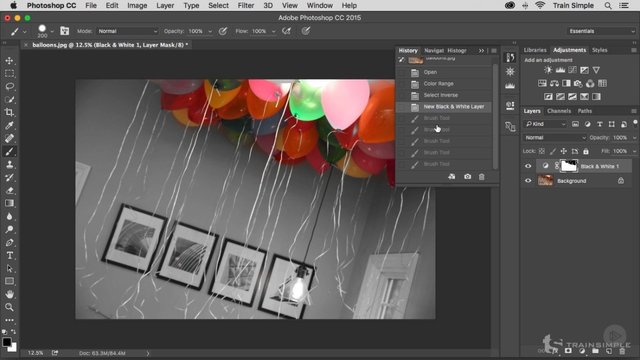This screenshot has height=360, width=640.
Task: Open the Essentials workspace dropdown
Action: (602, 31)
